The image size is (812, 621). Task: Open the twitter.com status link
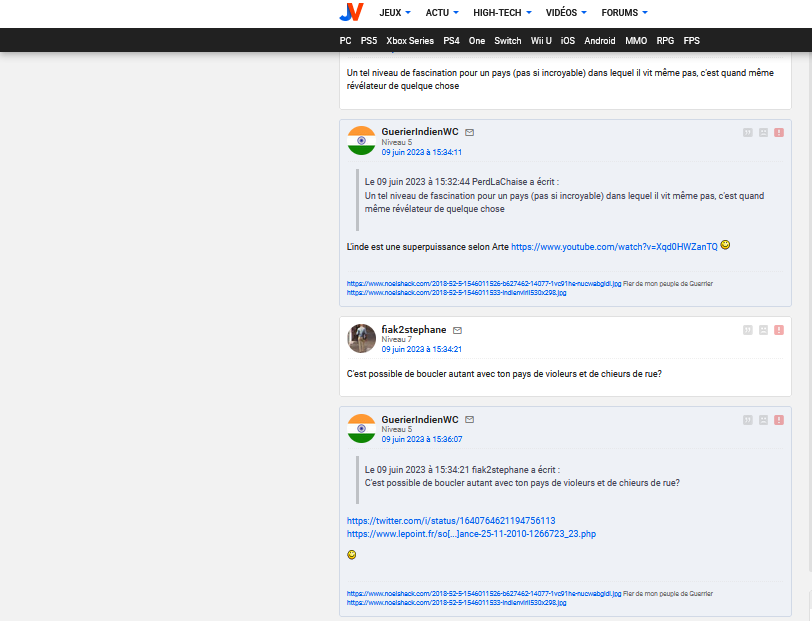pyautogui.click(x=450, y=521)
